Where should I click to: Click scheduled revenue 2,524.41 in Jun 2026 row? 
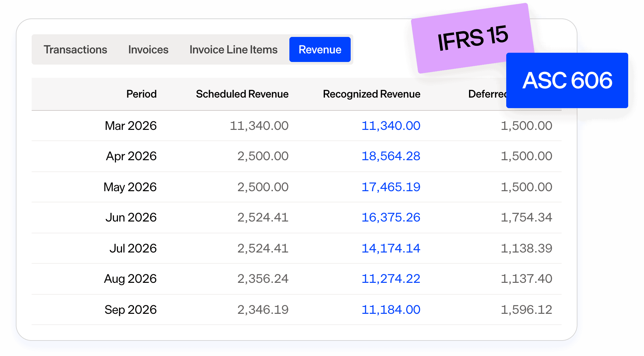point(263,217)
